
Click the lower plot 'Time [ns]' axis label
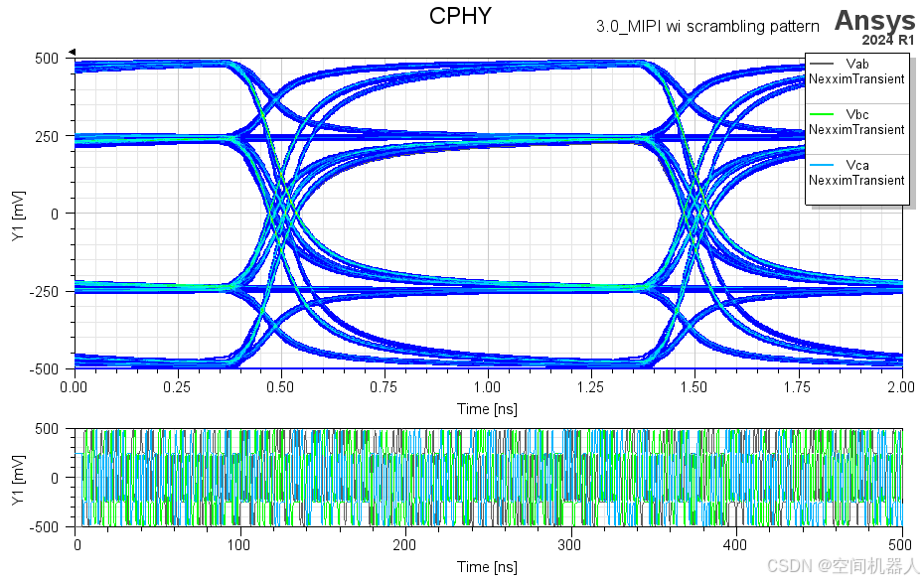coord(487,567)
